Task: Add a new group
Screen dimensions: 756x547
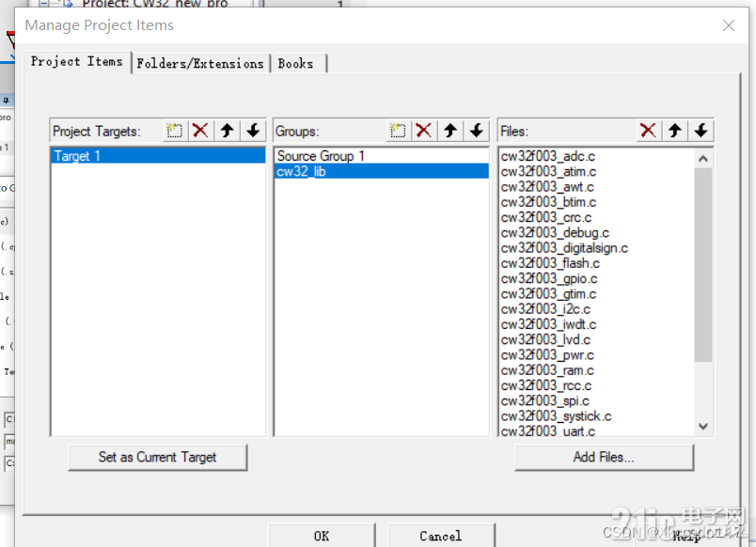Action: pos(398,131)
